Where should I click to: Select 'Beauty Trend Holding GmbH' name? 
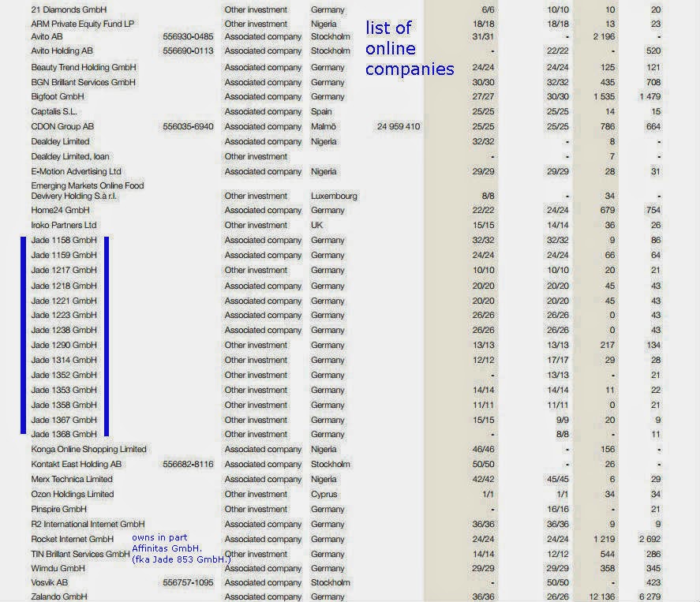tap(84, 67)
